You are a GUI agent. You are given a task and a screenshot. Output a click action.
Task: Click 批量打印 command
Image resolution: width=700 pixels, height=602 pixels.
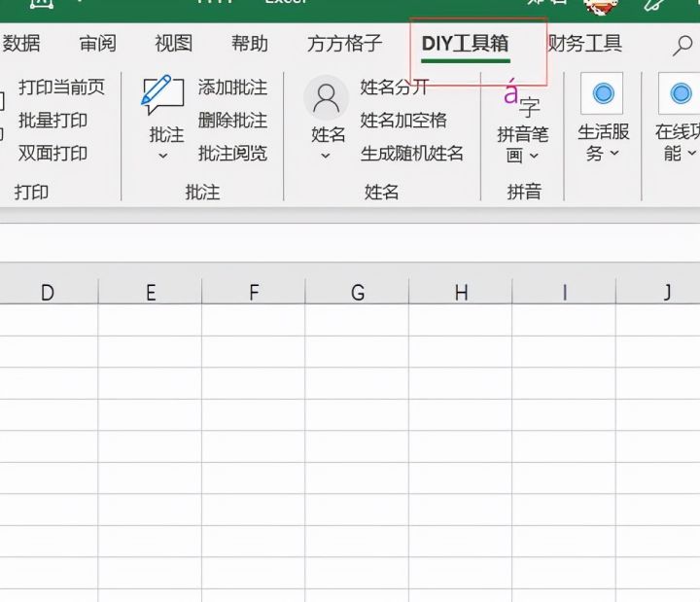pyautogui.click(x=52, y=121)
